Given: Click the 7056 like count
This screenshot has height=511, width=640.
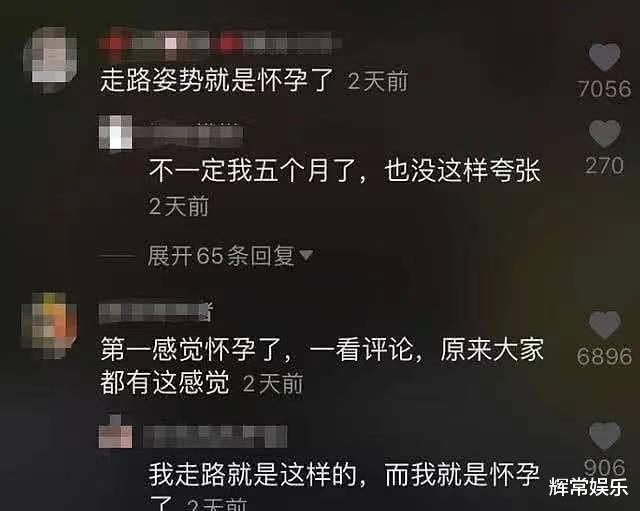Looking at the screenshot, I should (604, 89).
